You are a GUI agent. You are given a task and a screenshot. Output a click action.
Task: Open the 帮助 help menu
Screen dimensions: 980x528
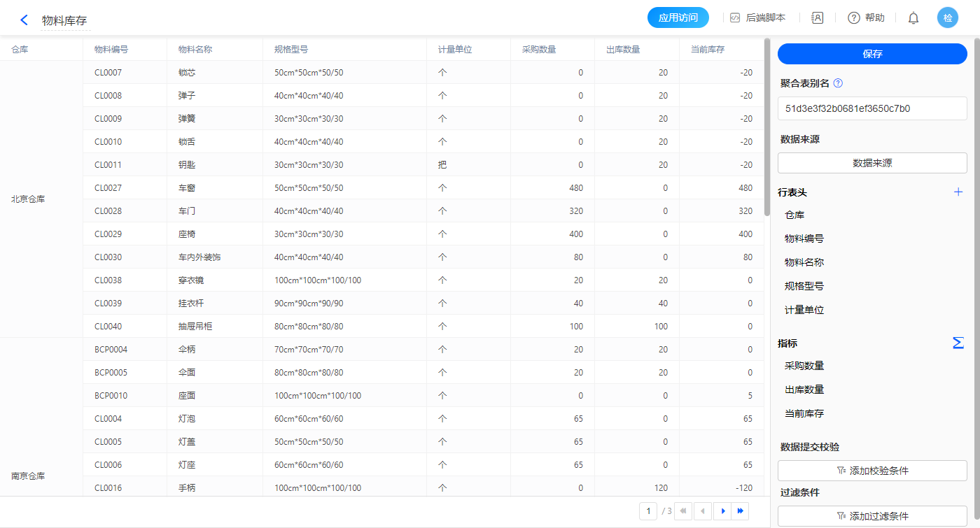866,18
